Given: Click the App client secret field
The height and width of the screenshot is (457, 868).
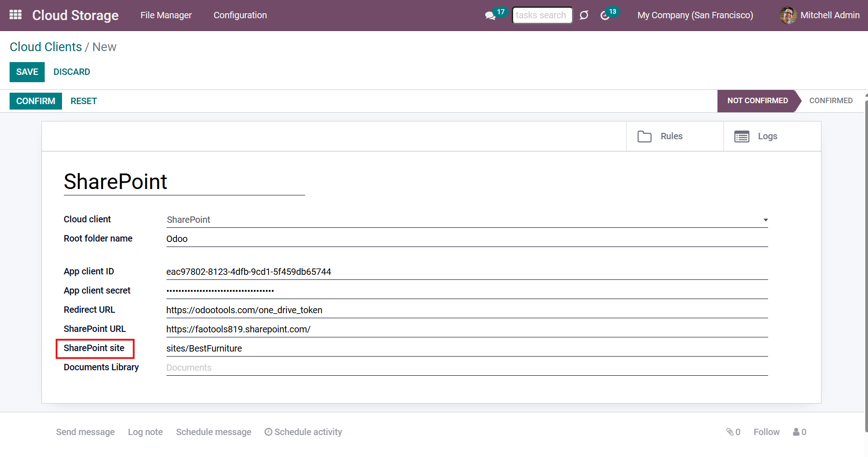Looking at the screenshot, I should coord(467,291).
